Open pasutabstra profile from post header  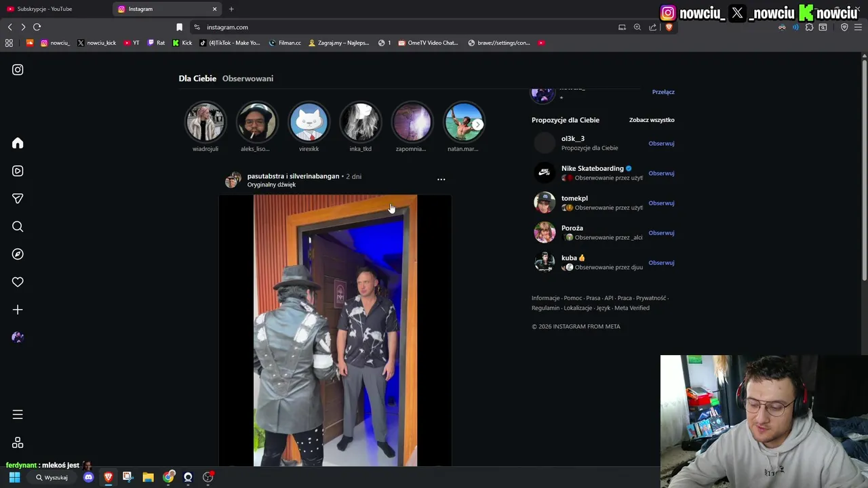pos(266,176)
